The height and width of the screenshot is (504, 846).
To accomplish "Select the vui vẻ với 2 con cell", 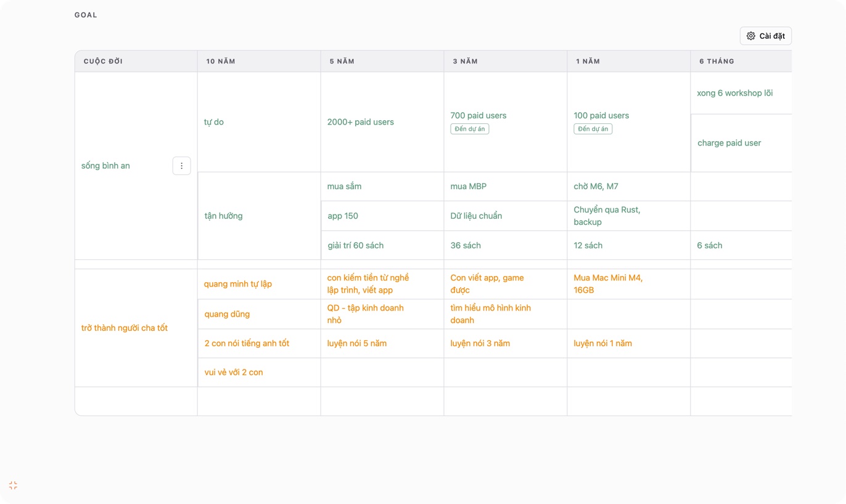I will pos(259,372).
